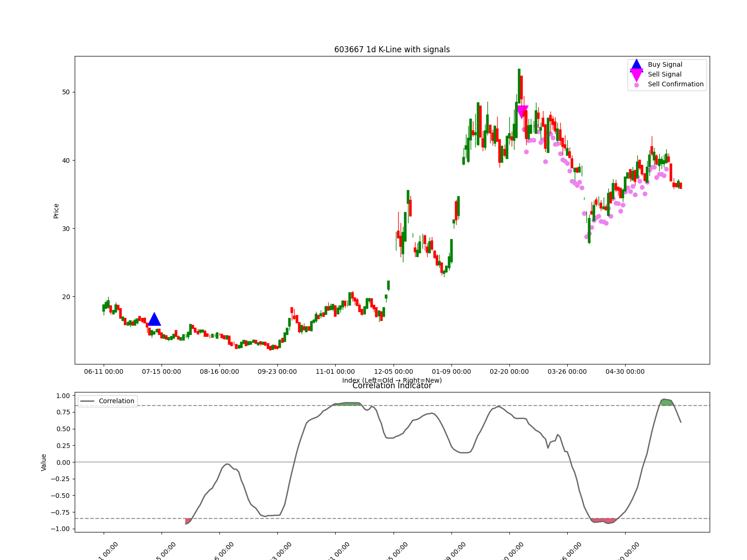Click the price tick label '50'

coord(65,92)
